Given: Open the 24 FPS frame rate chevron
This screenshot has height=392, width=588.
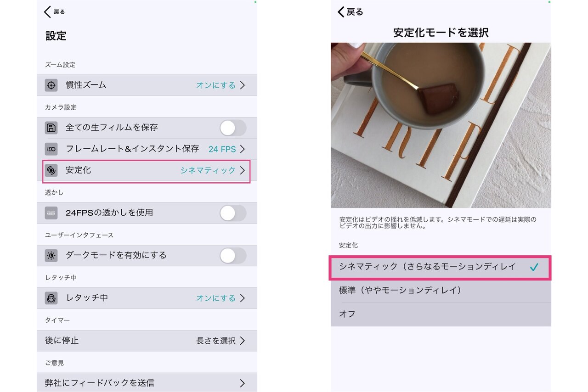Looking at the screenshot, I should tap(242, 149).
